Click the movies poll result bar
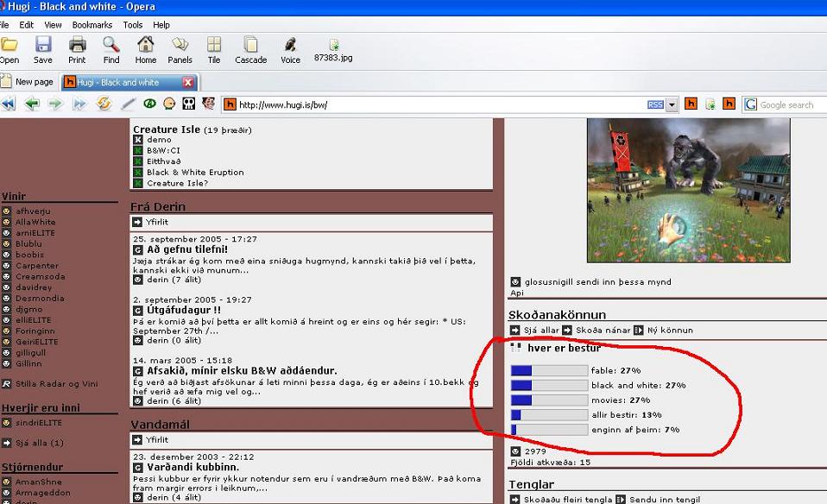827x504 pixels. [x=549, y=400]
